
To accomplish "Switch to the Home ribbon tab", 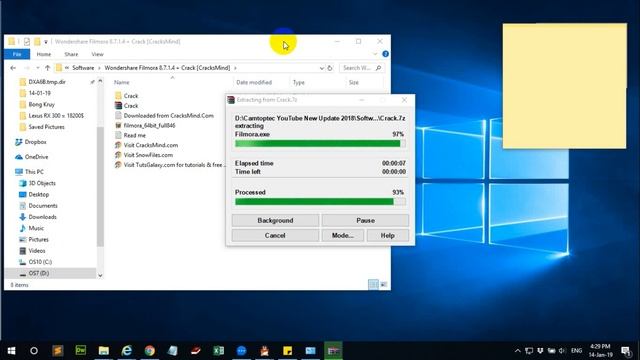I will click(44, 54).
